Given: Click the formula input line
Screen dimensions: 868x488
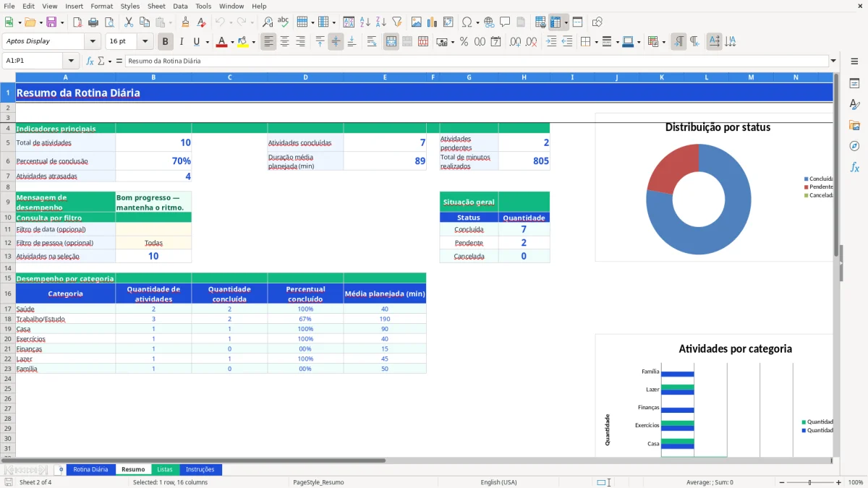Looking at the screenshot, I should click(x=476, y=61).
